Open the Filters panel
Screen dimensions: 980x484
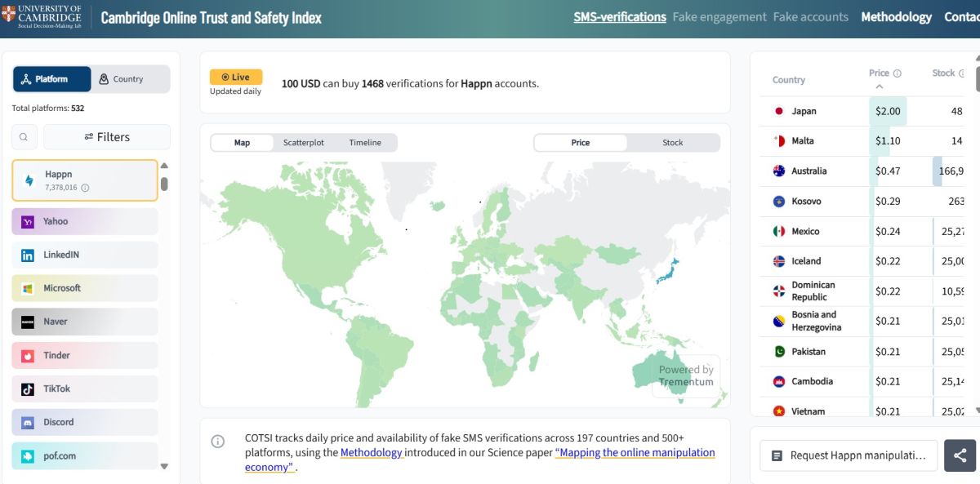tap(107, 137)
